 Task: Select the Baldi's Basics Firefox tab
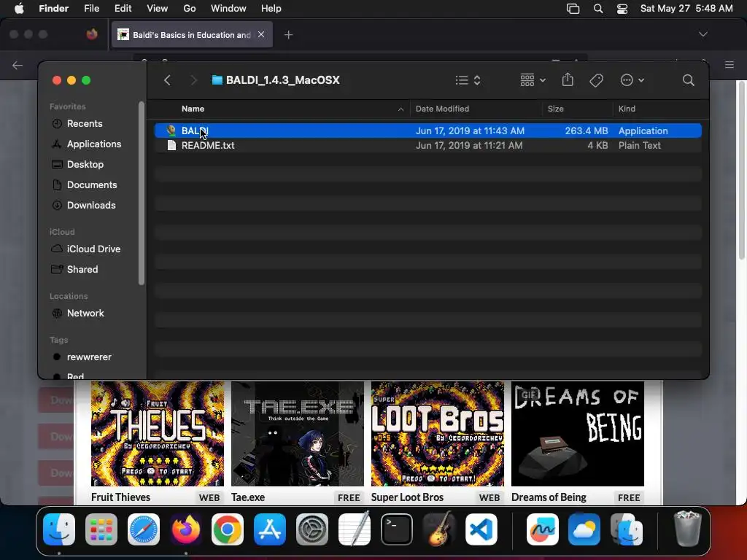[x=192, y=35]
